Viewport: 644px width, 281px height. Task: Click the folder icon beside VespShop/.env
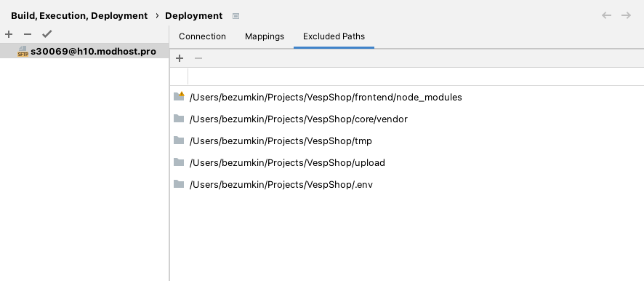click(179, 184)
